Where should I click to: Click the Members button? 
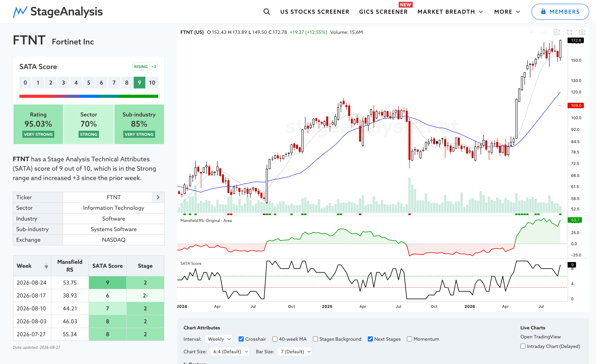(560, 12)
